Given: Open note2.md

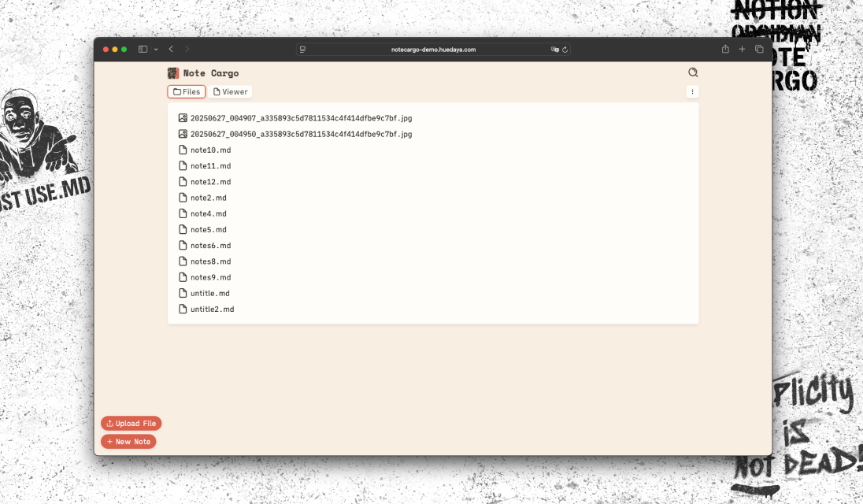Looking at the screenshot, I should [x=209, y=198].
